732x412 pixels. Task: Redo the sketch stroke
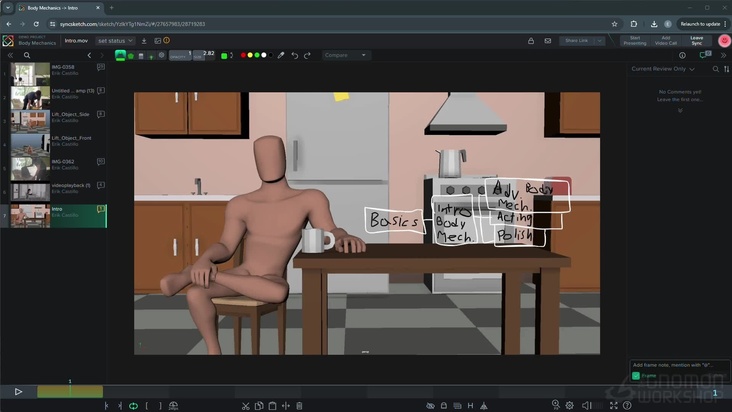click(x=307, y=55)
